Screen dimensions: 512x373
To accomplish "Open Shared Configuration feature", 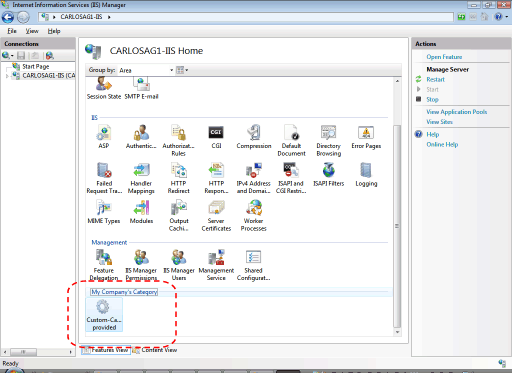I will pyautogui.click(x=253, y=265).
